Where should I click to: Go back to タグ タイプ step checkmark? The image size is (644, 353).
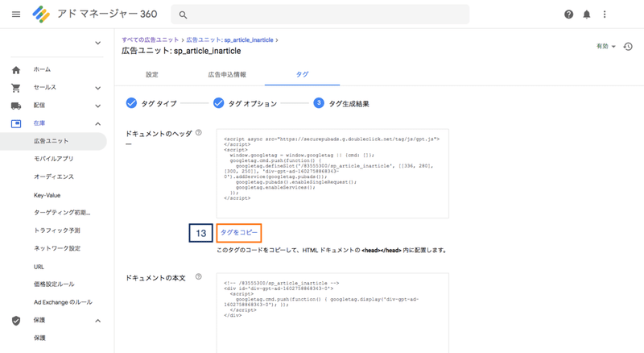point(131,103)
